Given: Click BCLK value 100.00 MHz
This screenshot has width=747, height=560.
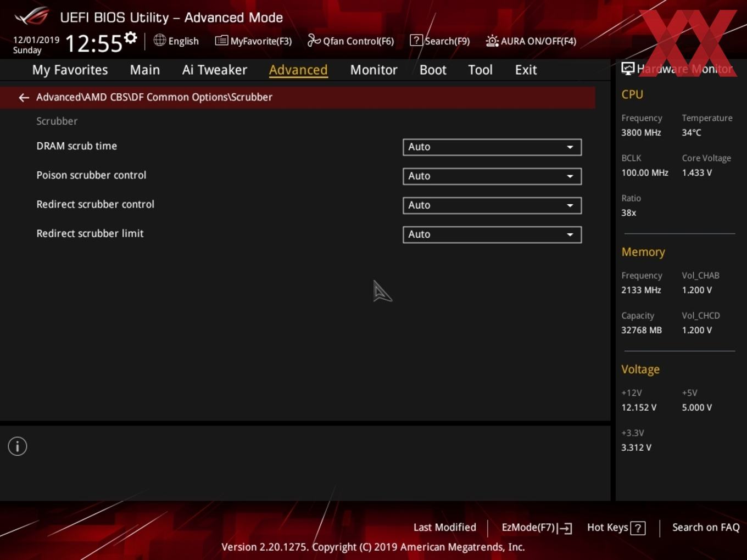Looking at the screenshot, I should (645, 172).
